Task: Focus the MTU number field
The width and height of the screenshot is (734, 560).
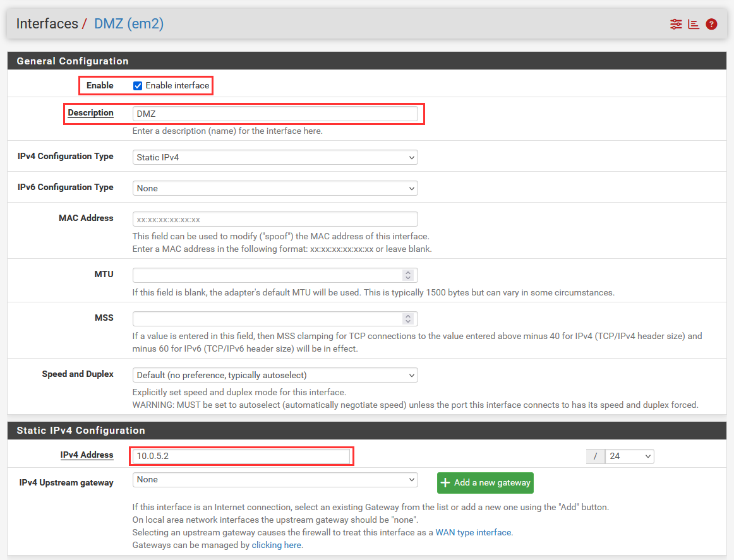Action: [265, 275]
